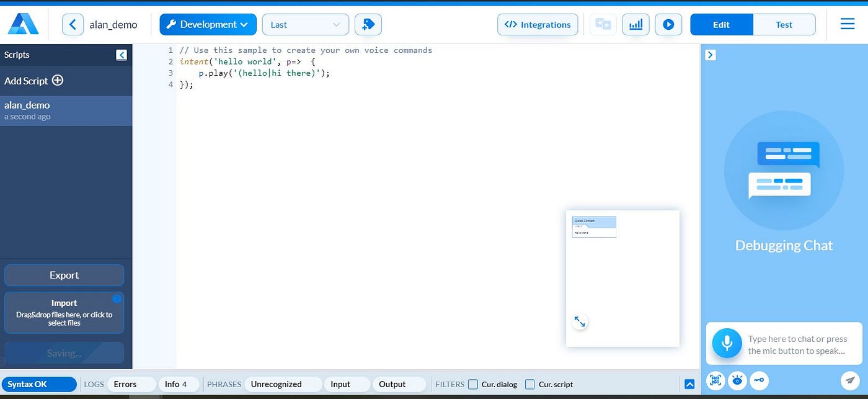Send a message with the paper plane icon
This screenshot has width=868, height=399.
[x=850, y=380]
